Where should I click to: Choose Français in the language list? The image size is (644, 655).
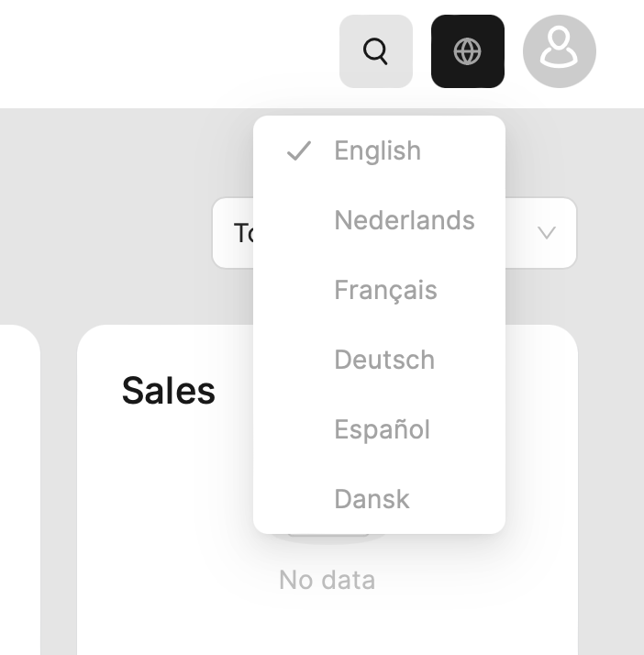pos(385,291)
